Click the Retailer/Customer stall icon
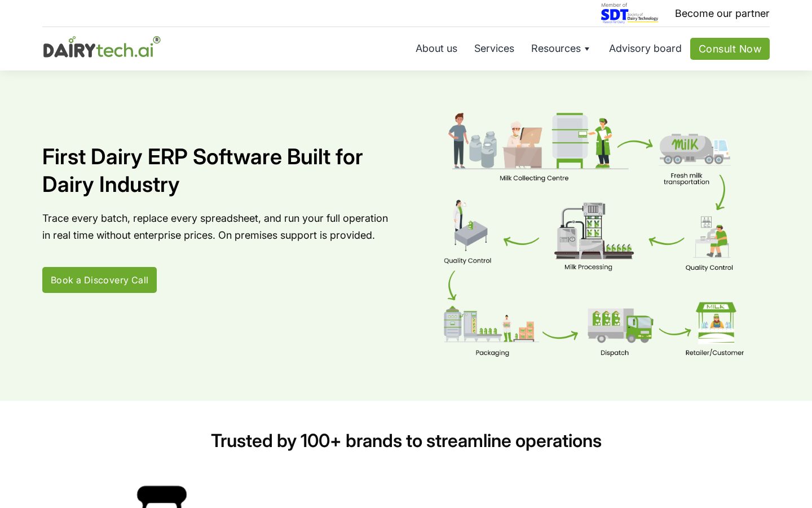The width and height of the screenshot is (812, 508). [716, 322]
